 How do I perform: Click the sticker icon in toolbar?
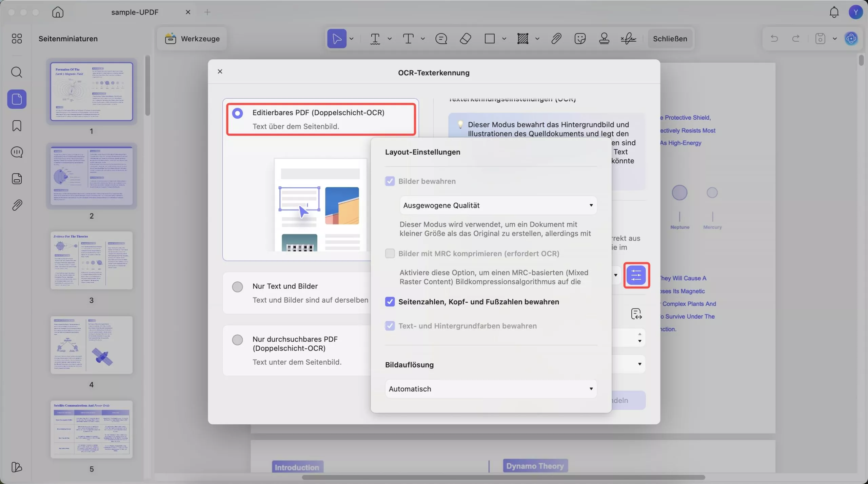[580, 39]
